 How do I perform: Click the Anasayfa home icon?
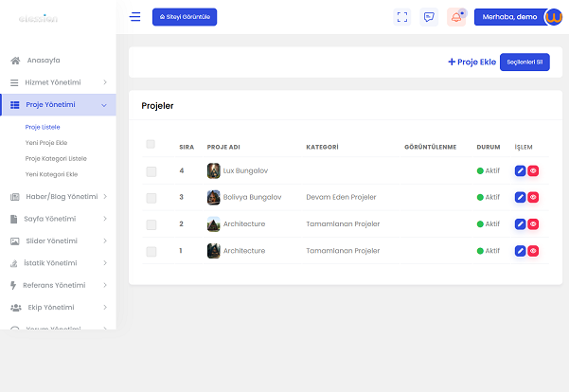coord(15,61)
